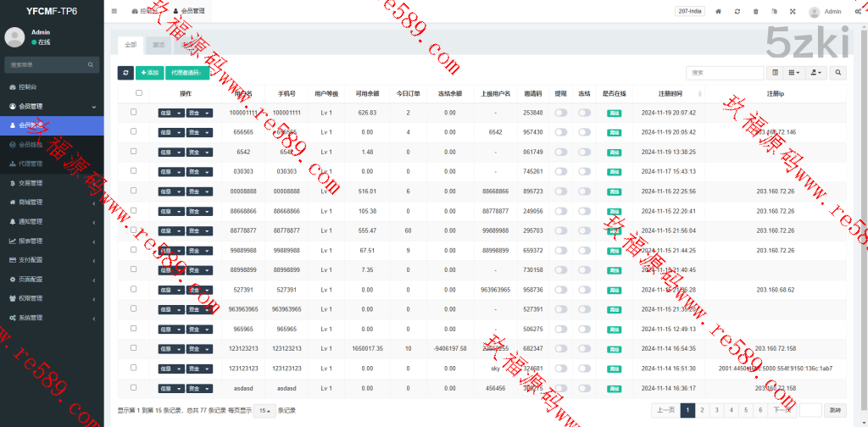Image resolution: width=868 pixels, height=427 pixels.
Task: Toggle the 提现 switch for user 100001111
Action: tap(561, 113)
